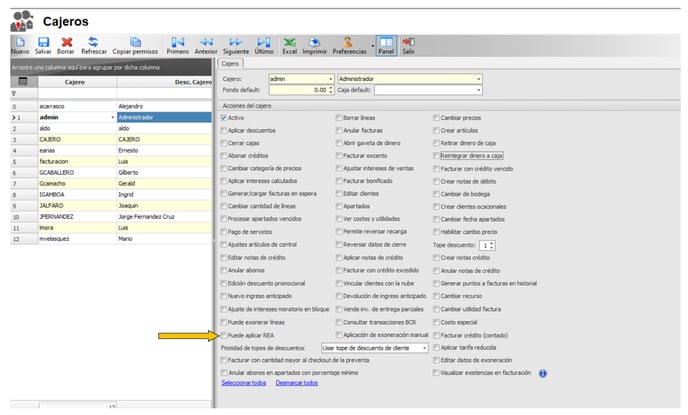The height and width of the screenshot is (415, 688).
Task: Open Preferencias from the toolbar
Action: click(349, 46)
